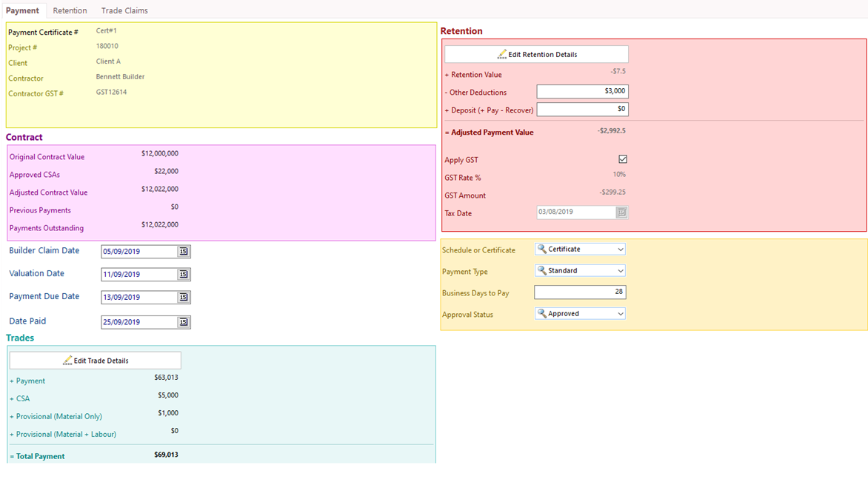The image size is (868, 482).
Task: Select the Deposit amount field
Action: tap(582, 109)
